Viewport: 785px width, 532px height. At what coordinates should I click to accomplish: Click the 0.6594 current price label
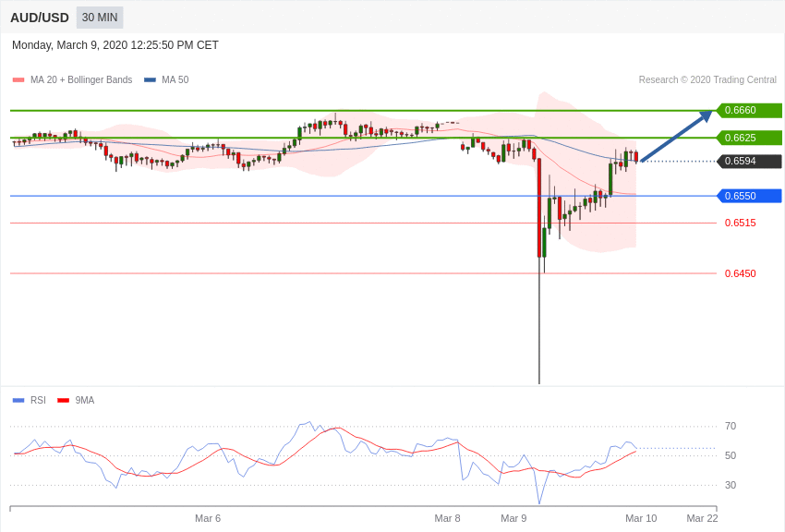point(749,161)
